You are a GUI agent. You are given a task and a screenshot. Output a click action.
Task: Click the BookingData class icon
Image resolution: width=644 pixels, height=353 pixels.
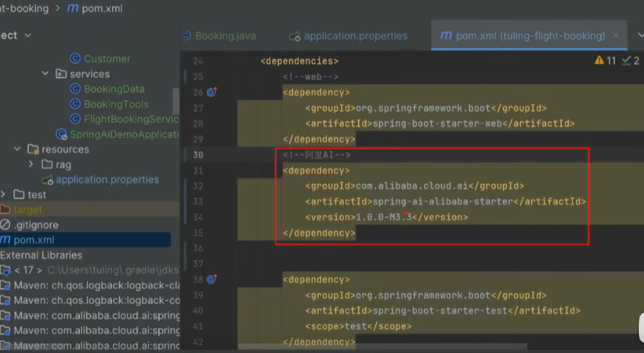coord(75,88)
